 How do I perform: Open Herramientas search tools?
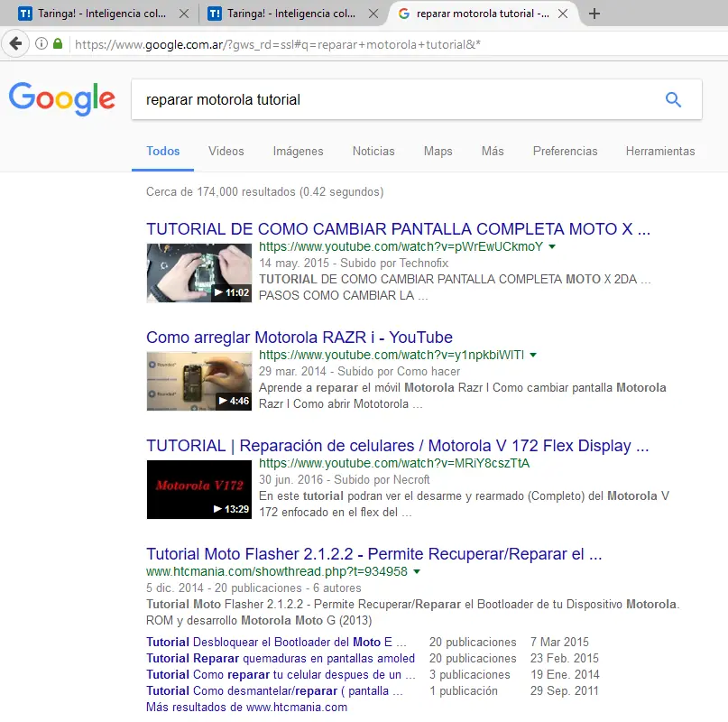[660, 152]
